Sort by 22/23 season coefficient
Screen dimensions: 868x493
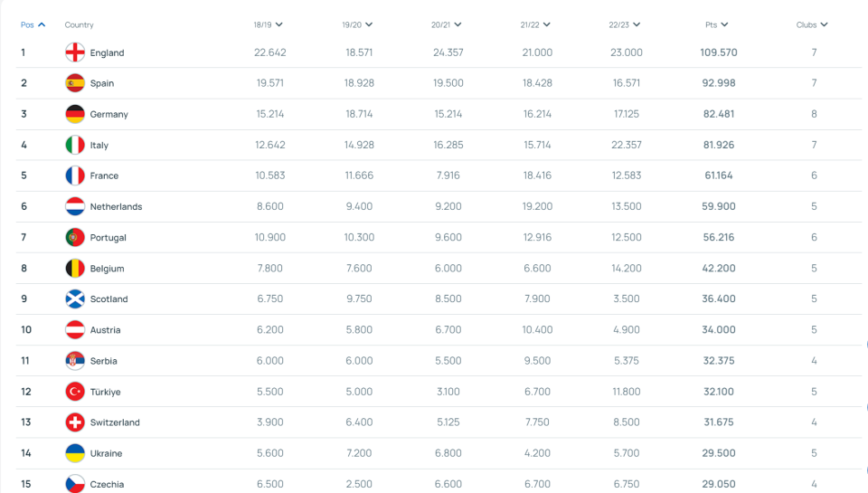pos(625,24)
